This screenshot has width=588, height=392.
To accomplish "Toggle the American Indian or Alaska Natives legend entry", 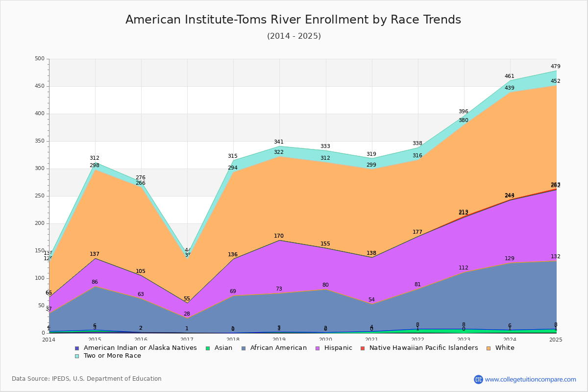I will point(136,348).
